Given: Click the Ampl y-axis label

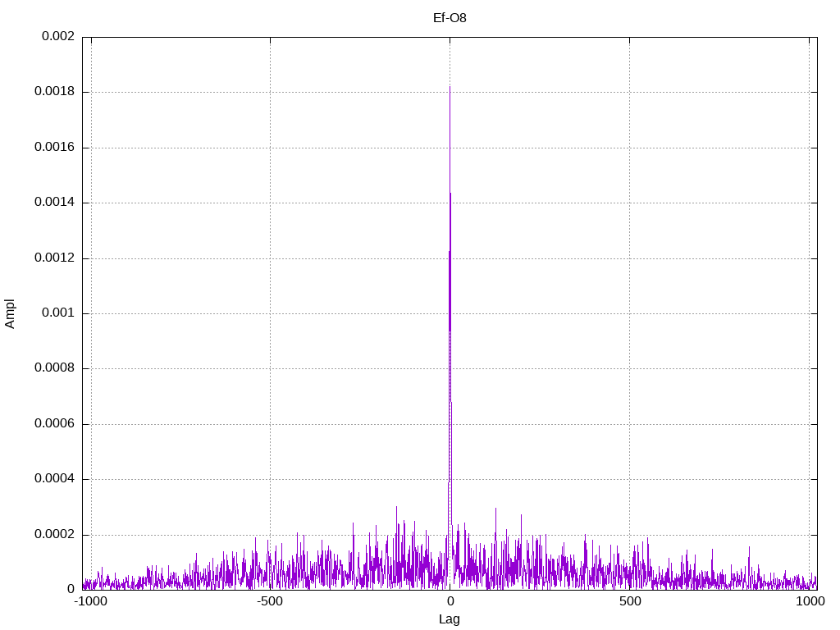Looking at the screenshot, I should click(10, 314).
